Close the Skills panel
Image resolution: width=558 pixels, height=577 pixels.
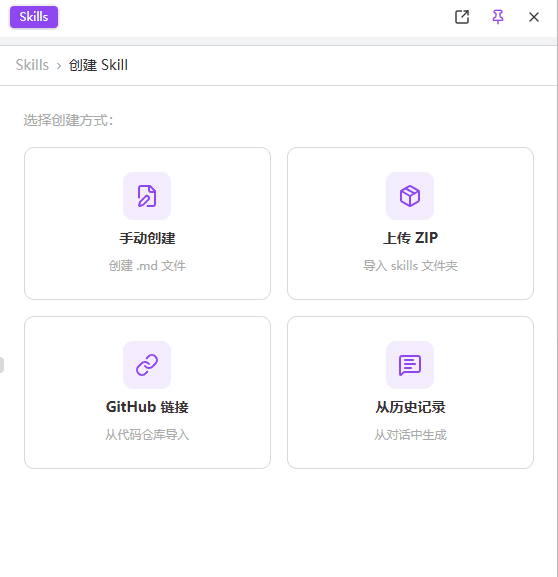[x=534, y=17]
